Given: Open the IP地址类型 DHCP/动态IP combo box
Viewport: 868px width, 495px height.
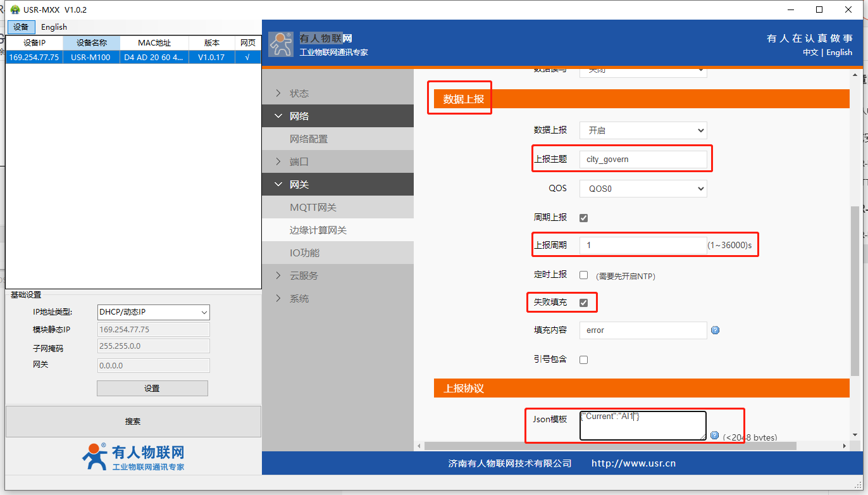Looking at the screenshot, I should [x=154, y=312].
